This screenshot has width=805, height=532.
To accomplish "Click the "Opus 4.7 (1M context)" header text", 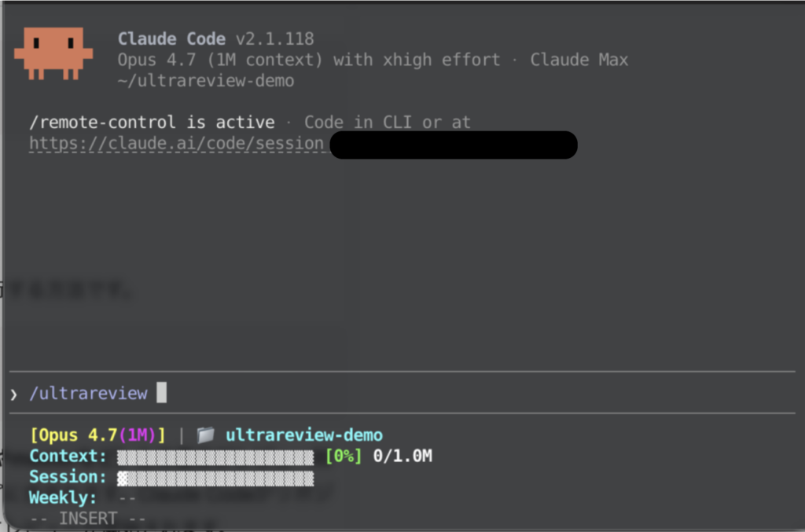I will (x=221, y=60).
